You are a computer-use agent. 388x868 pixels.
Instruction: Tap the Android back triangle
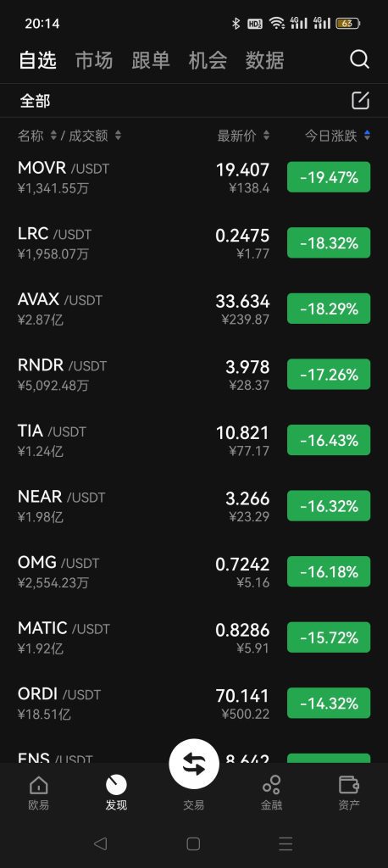pos(100,843)
